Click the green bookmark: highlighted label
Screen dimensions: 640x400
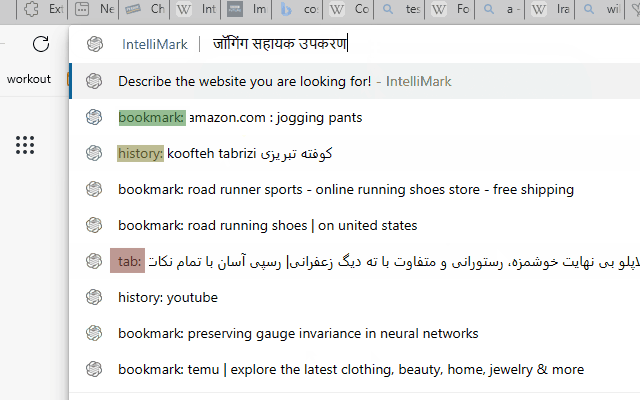click(x=152, y=118)
